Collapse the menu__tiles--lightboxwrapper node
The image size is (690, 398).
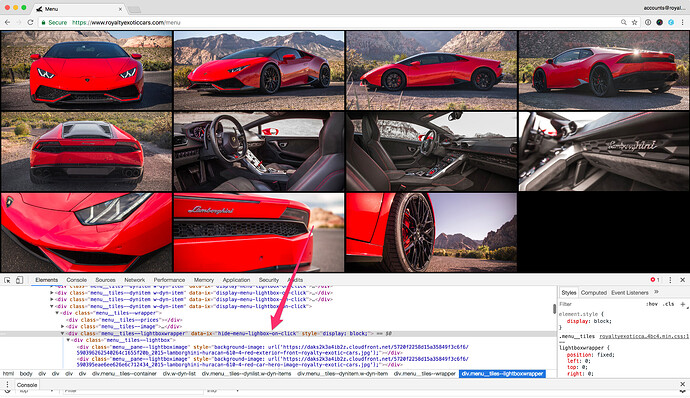coord(62,334)
